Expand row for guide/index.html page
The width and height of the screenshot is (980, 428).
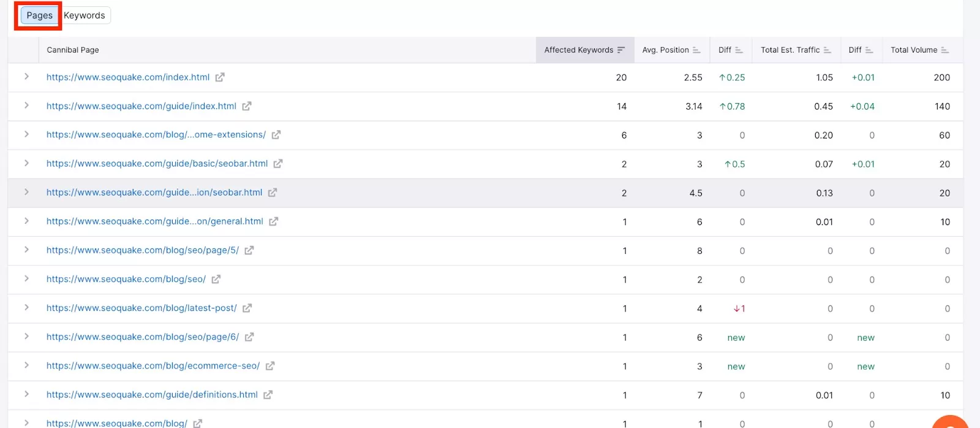pos(26,105)
